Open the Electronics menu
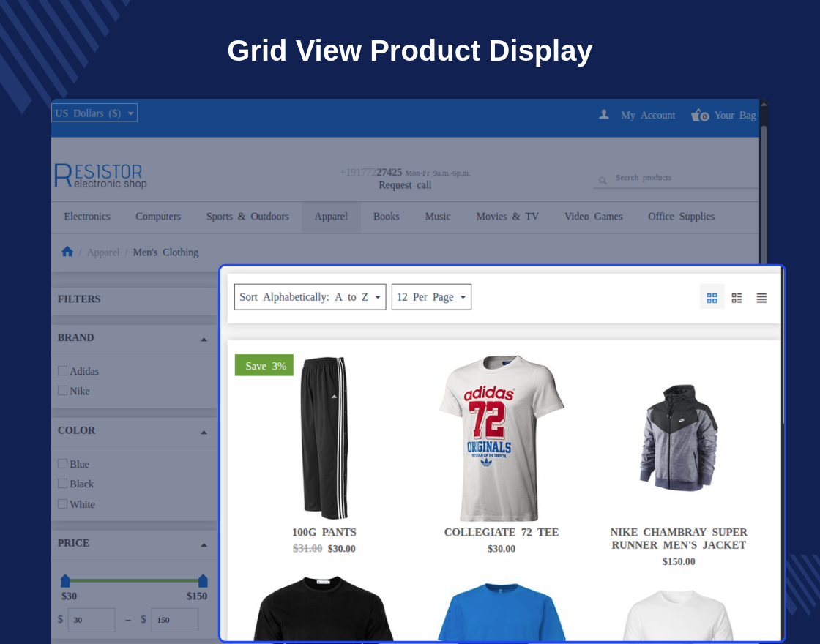 (87, 217)
